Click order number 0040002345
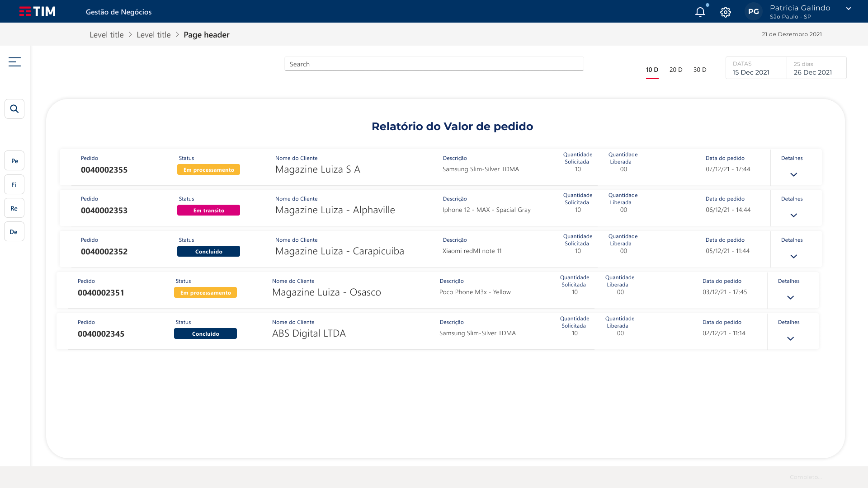The image size is (868, 488). pyautogui.click(x=101, y=334)
